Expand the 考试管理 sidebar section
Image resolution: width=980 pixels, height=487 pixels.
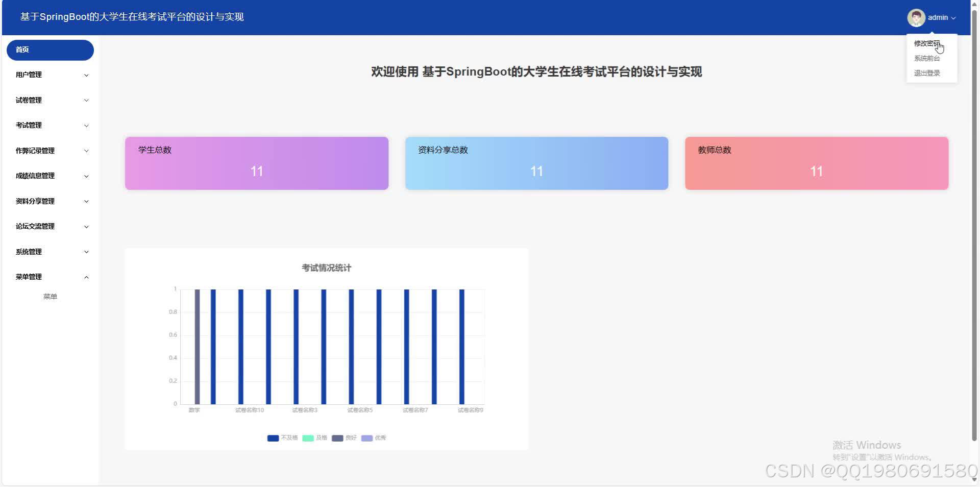click(x=50, y=125)
